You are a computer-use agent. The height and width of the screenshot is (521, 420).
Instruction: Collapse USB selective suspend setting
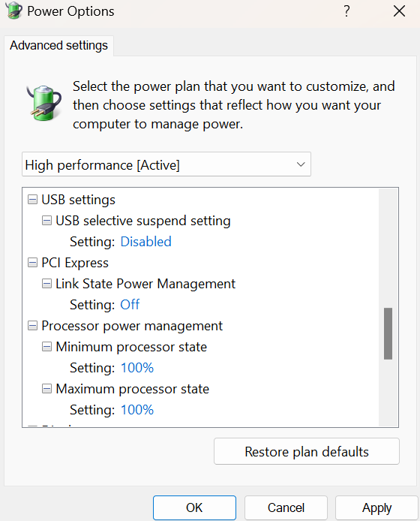pos(46,221)
